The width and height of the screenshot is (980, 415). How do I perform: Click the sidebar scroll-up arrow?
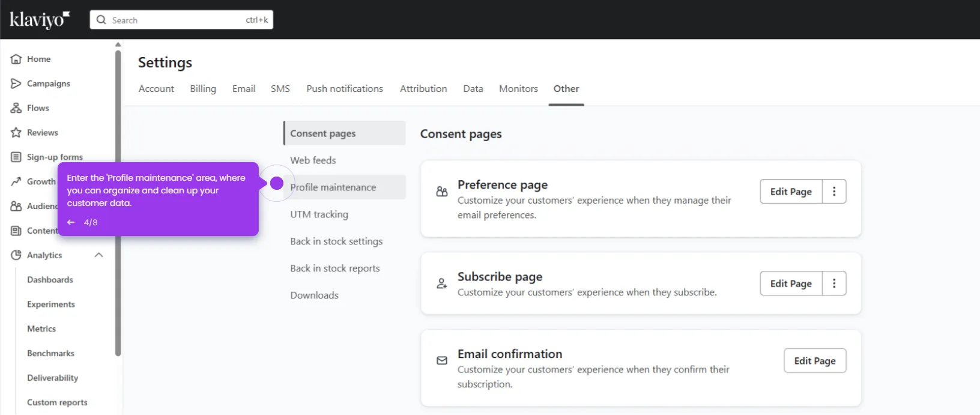(118, 44)
